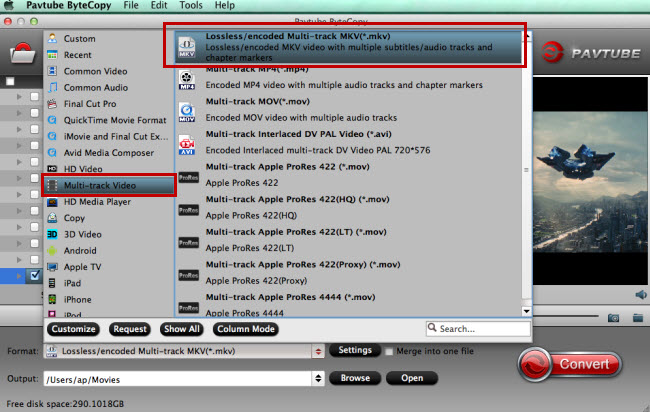Open the Format dropdown arrows
Image resolution: width=650 pixels, height=412 pixels.
[318, 351]
